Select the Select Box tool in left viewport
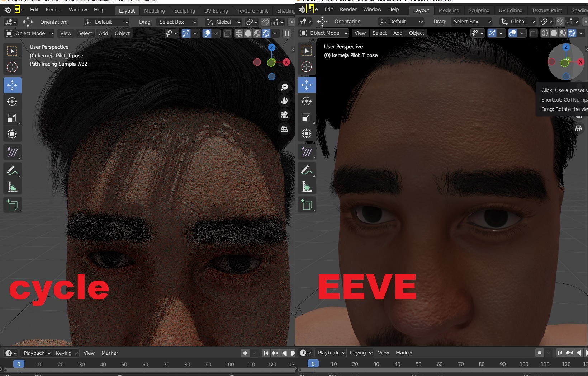The height and width of the screenshot is (376, 588). pyautogui.click(x=12, y=51)
